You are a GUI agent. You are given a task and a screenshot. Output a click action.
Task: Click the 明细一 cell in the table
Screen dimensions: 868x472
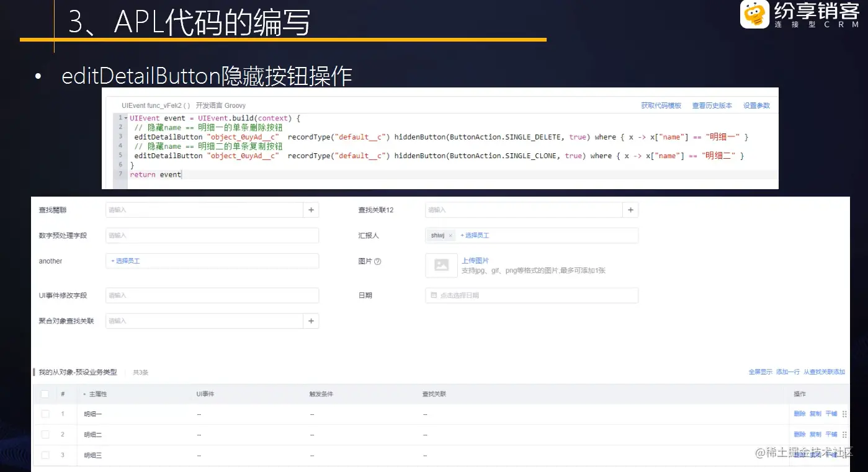93,414
